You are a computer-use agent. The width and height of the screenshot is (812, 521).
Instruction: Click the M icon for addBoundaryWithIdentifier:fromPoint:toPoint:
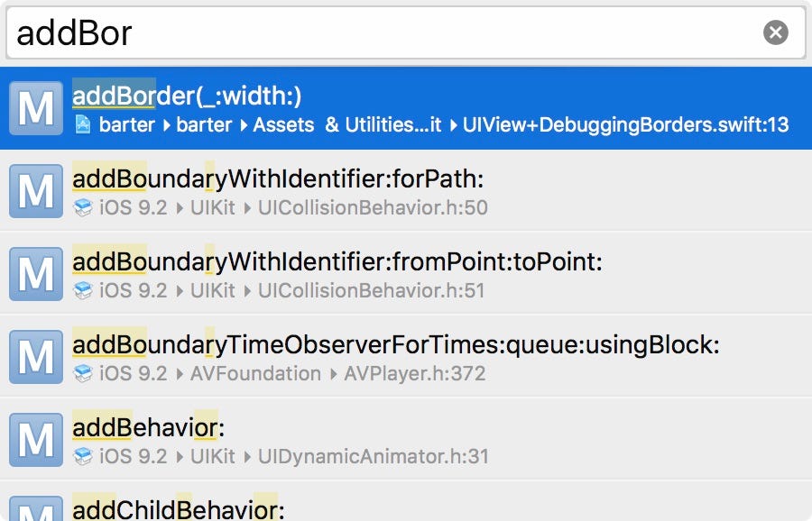click(36, 274)
